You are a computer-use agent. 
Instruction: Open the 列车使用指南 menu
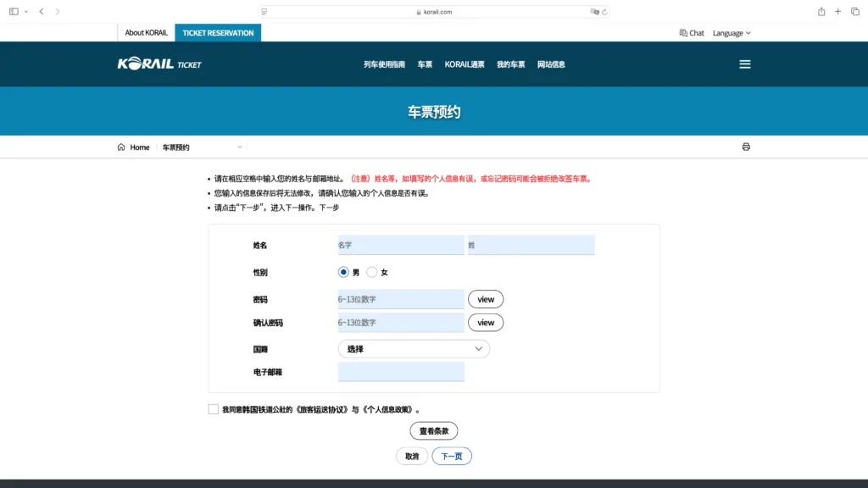coord(384,64)
